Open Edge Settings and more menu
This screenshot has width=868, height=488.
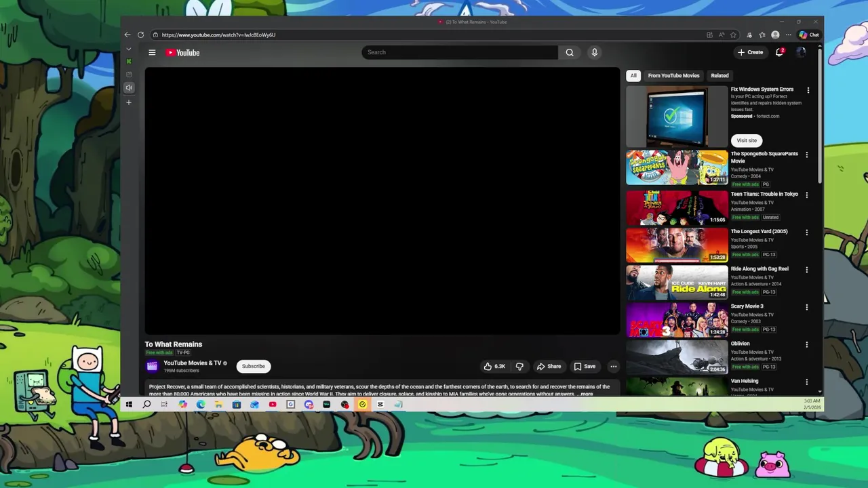[788, 35]
